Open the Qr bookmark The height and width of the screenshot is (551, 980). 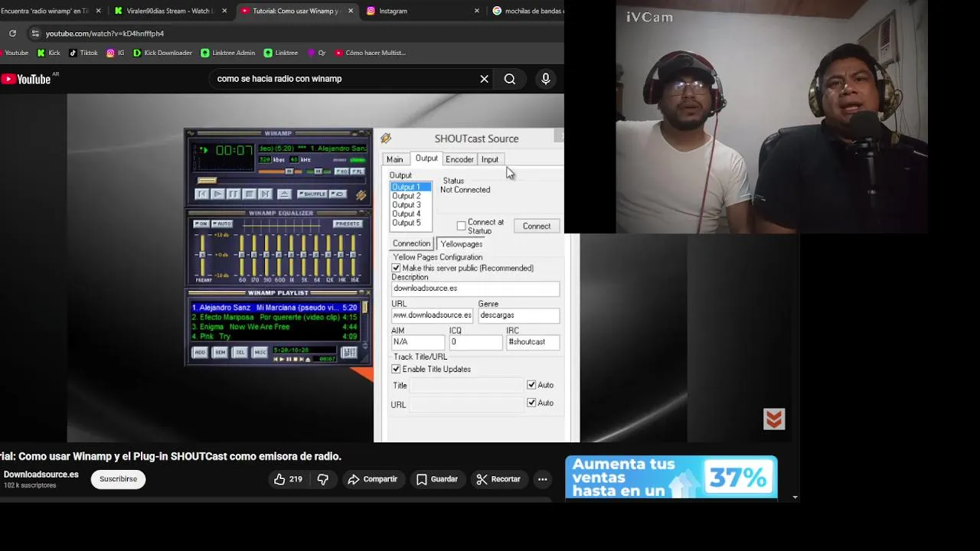coord(317,53)
